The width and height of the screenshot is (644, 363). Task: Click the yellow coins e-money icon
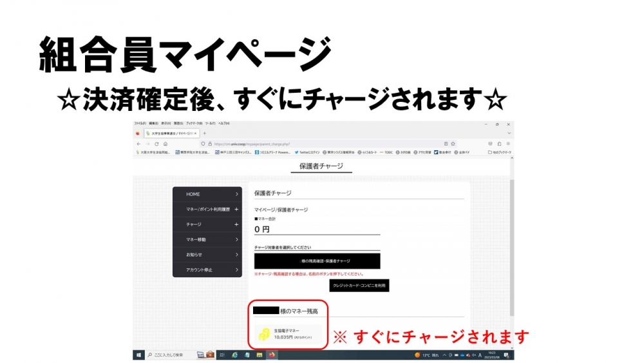[x=264, y=334]
